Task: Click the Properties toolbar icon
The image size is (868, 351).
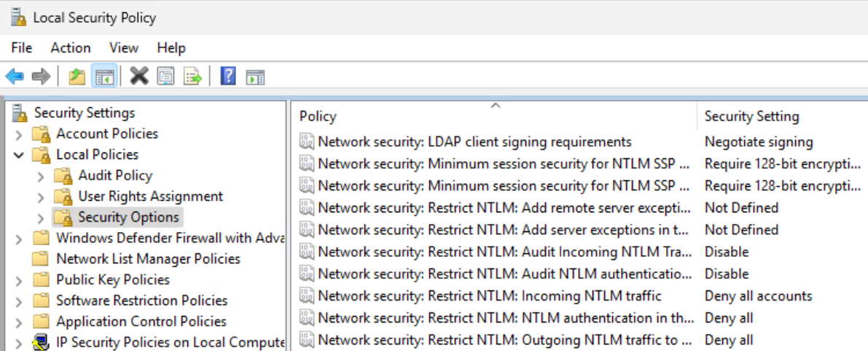Action: coord(166,76)
